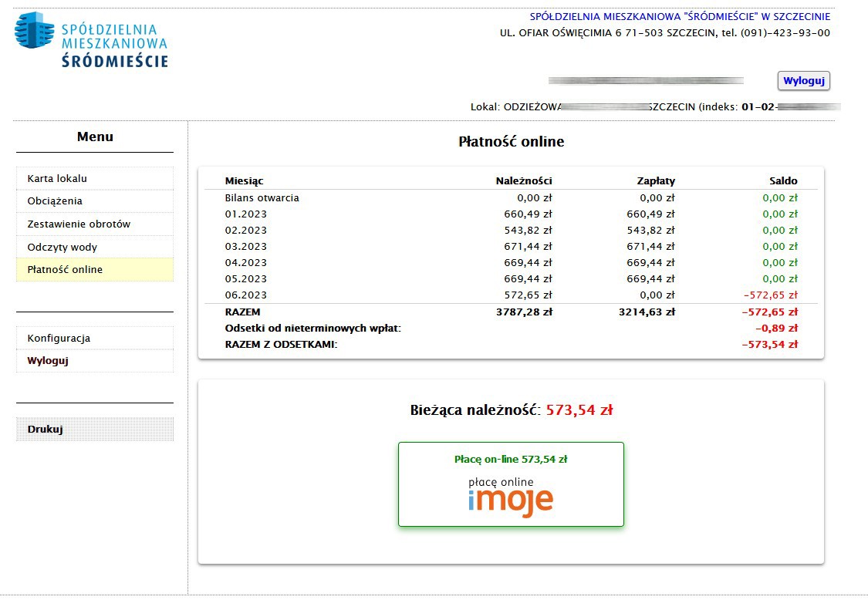Open Obciążenia in the side menu
This screenshot has width=868, height=600.
tap(55, 201)
